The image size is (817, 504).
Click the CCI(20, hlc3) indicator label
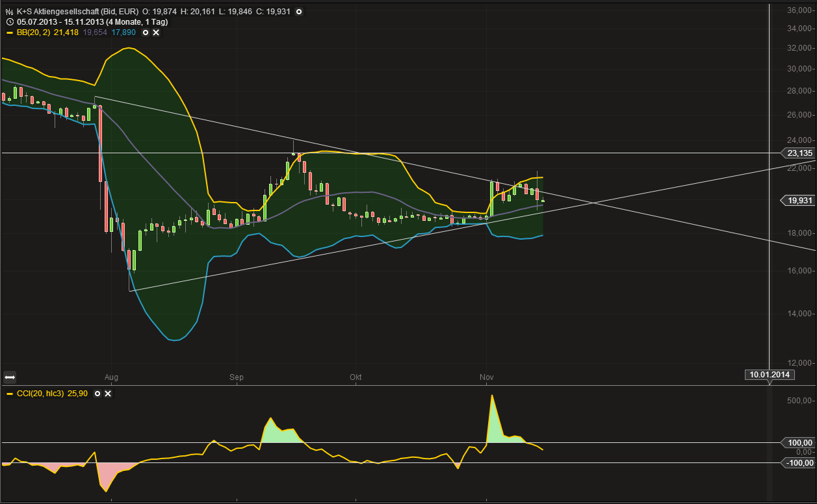pyautogui.click(x=42, y=394)
